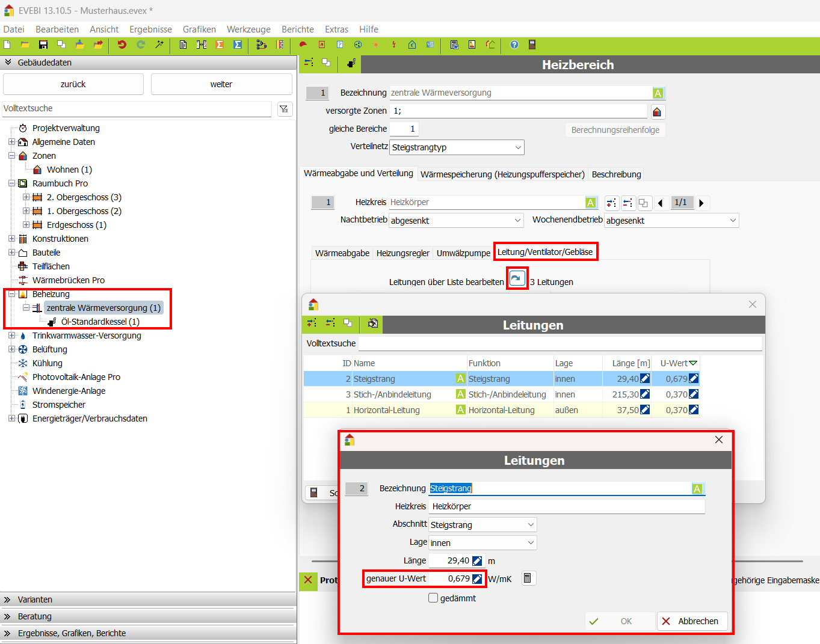Click the Abbrechen button

[692, 621]
